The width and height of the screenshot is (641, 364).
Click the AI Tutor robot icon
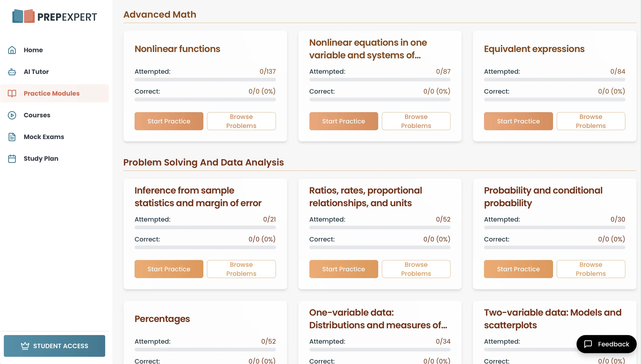click(x=12, y=72)
